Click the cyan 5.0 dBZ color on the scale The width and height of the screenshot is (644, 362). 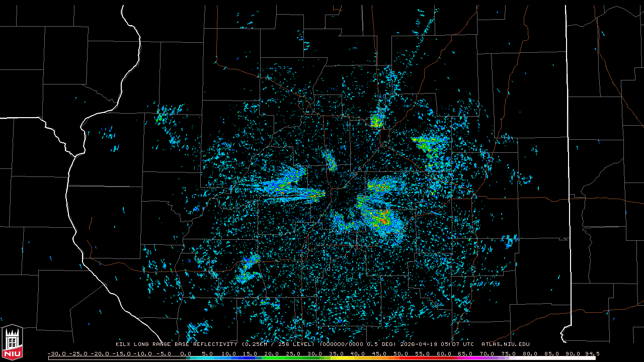coord(207,358)
